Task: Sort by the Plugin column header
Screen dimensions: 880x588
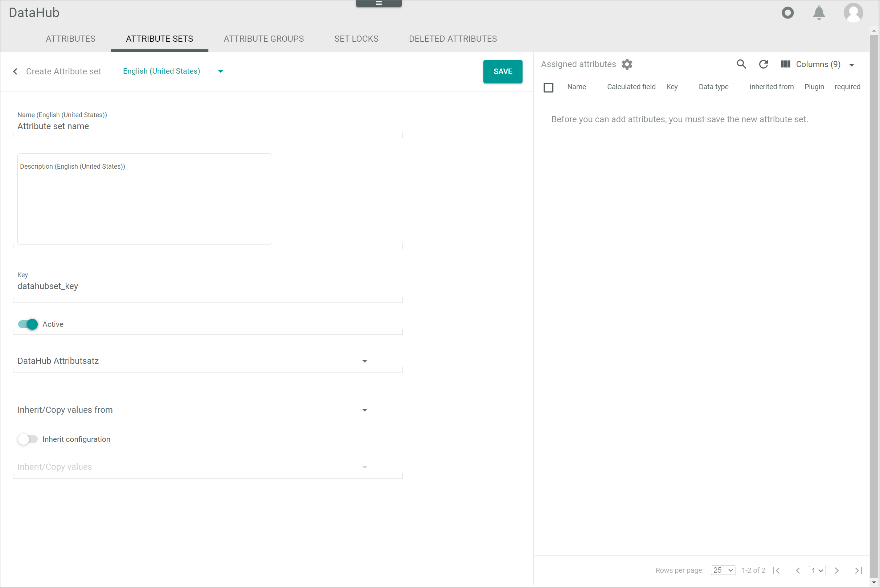Action: (x=814, y=87)
